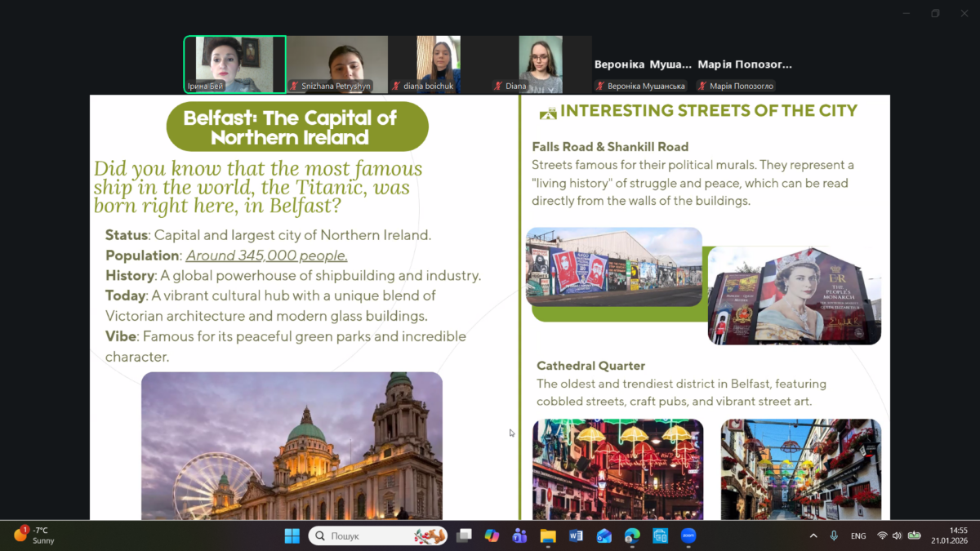Open Microsoft Word from the taskbar
980x551 pixels.
click(x=576, y=536)
